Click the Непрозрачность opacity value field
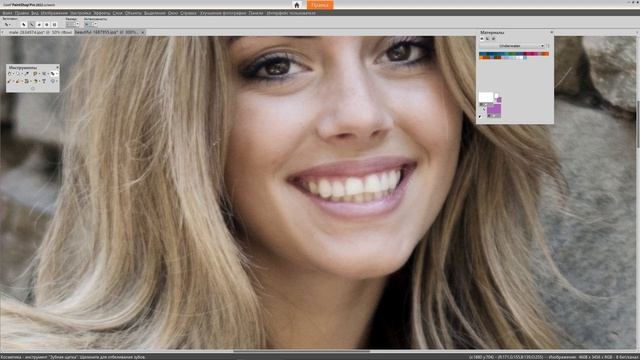The image size is (640, 360). pos(89,24)
